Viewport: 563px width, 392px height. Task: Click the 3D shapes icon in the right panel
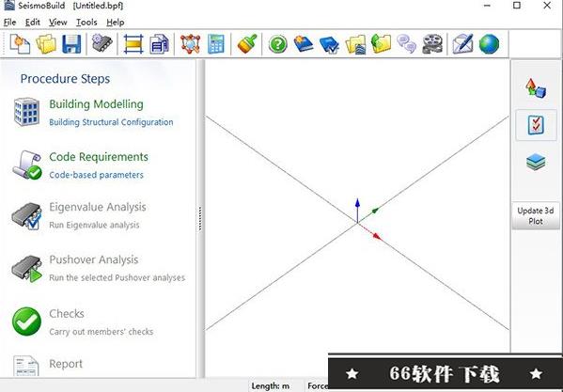coord(536,88)
